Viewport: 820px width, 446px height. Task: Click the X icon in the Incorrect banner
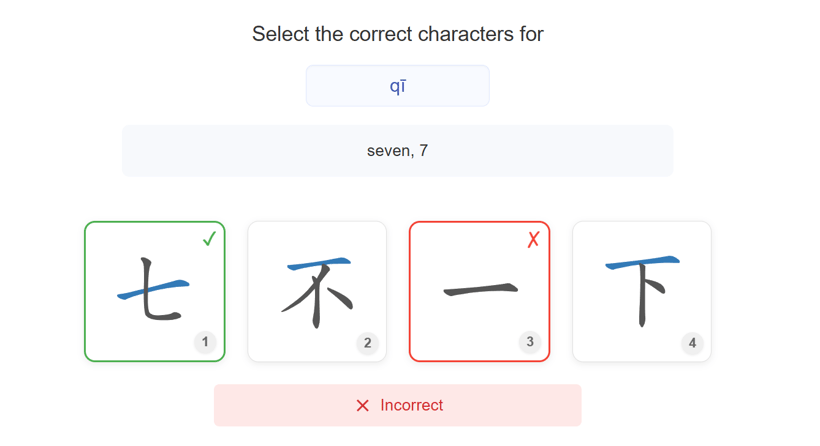(x=363, y=406)
